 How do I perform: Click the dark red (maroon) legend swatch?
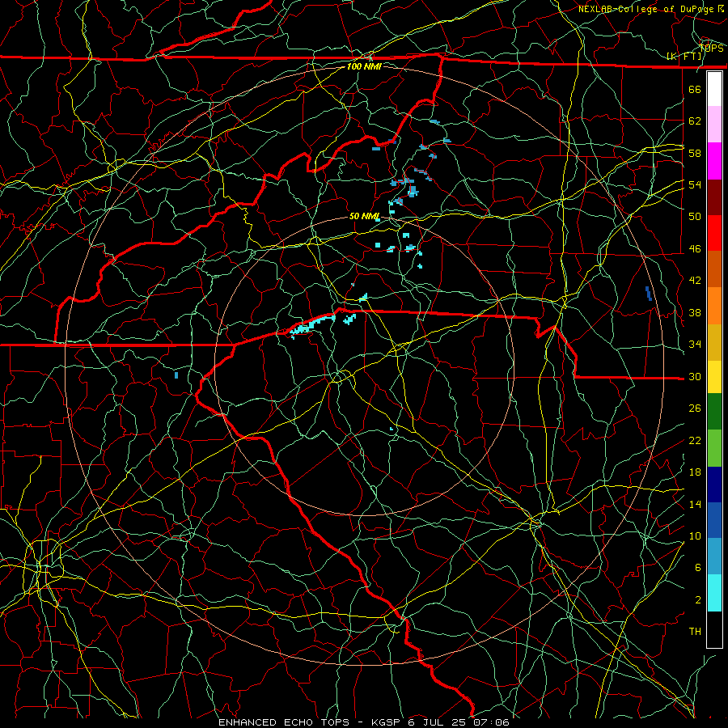(x=714, y=197)
